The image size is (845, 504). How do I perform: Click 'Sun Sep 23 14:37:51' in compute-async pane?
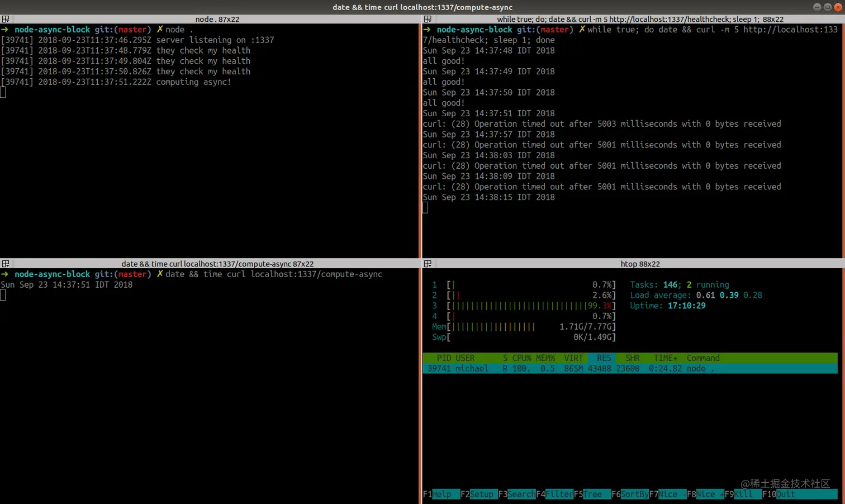click(x=67, y=285)
